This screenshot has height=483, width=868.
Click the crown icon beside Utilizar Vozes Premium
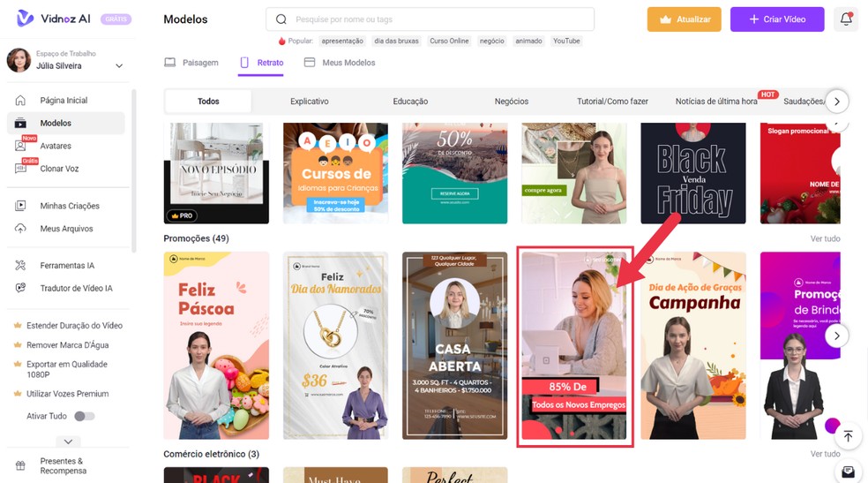click(x=17, y=394)
